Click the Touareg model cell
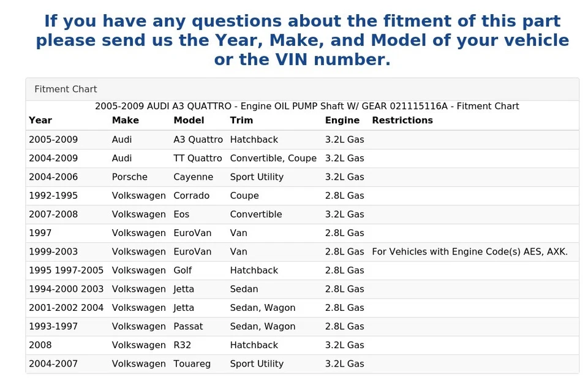This screenshot has width=588, height=385. (192, 364)
